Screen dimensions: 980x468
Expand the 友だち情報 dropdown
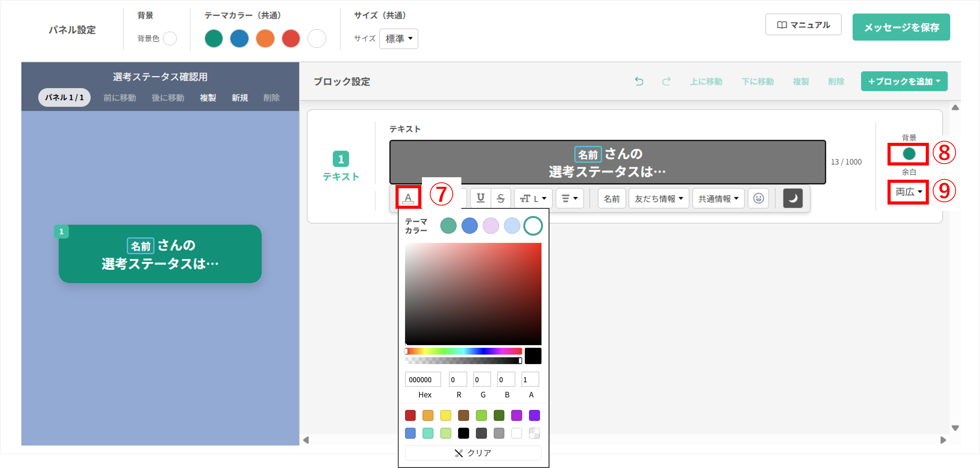pyautogui.click(x=658, y=198)
